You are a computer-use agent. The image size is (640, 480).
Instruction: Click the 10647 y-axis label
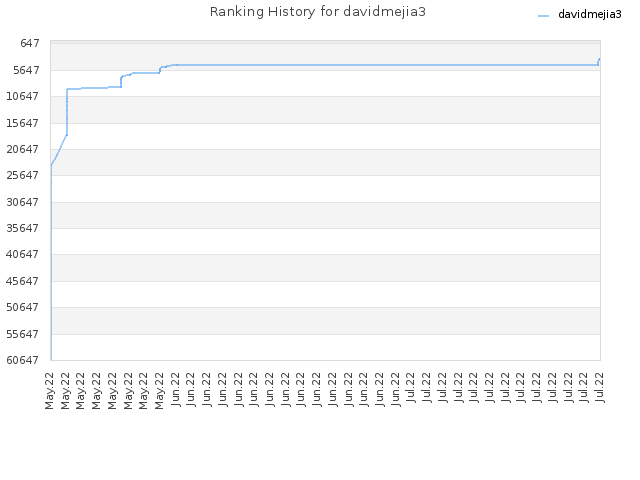point(23,96)
